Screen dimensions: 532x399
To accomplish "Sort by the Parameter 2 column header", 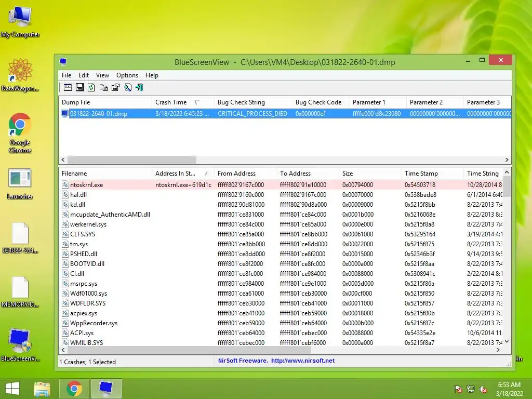I will pyautogui.click(x=435, y=102).
